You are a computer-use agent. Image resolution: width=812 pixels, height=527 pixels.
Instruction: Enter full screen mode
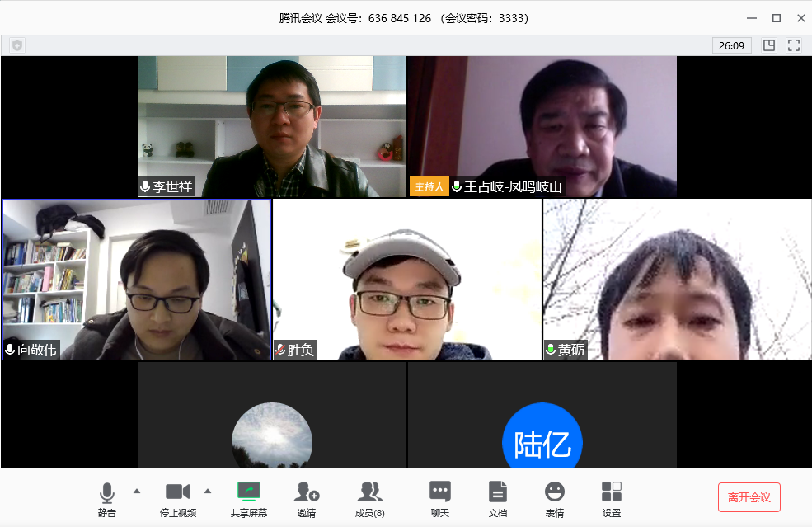[x=794, y=45]
